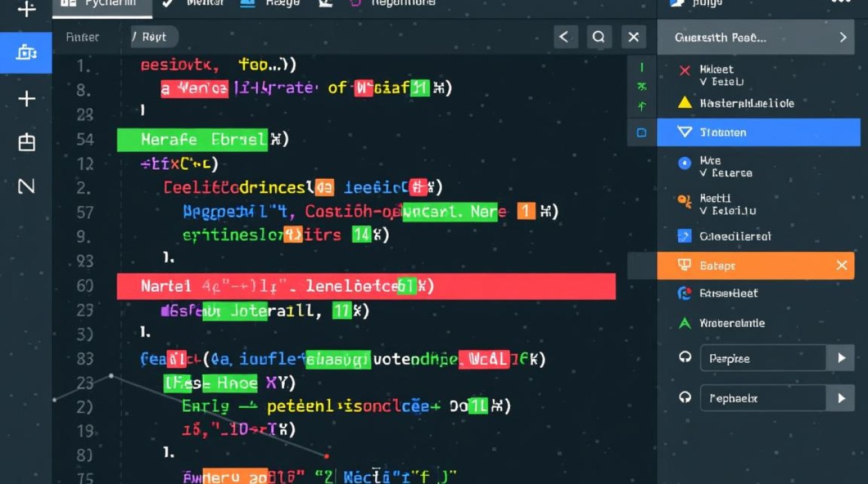Image resolution: width=868 pixels, height=484 pixels.
Task: Click the red highlighted code line starting Nartel
Action: 366,286
